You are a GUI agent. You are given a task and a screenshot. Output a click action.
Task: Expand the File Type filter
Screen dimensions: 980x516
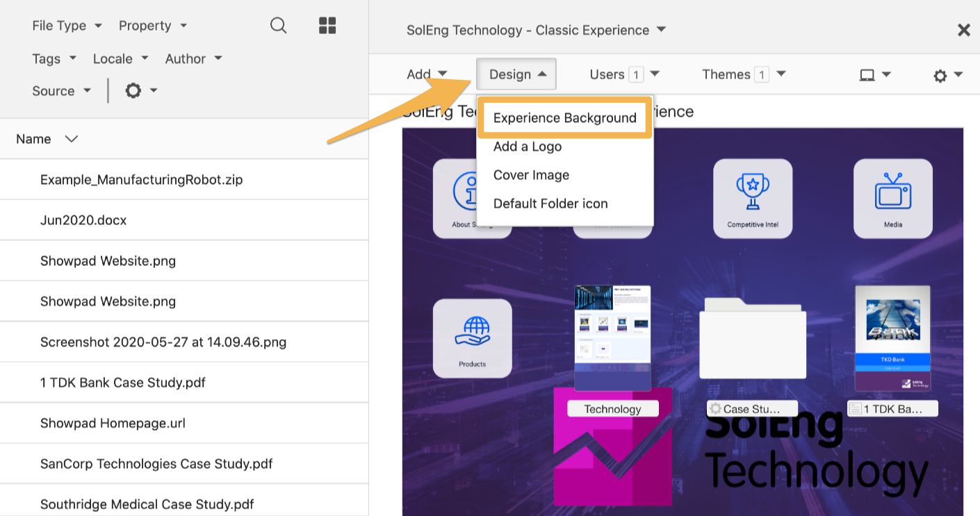click(67, 26)
